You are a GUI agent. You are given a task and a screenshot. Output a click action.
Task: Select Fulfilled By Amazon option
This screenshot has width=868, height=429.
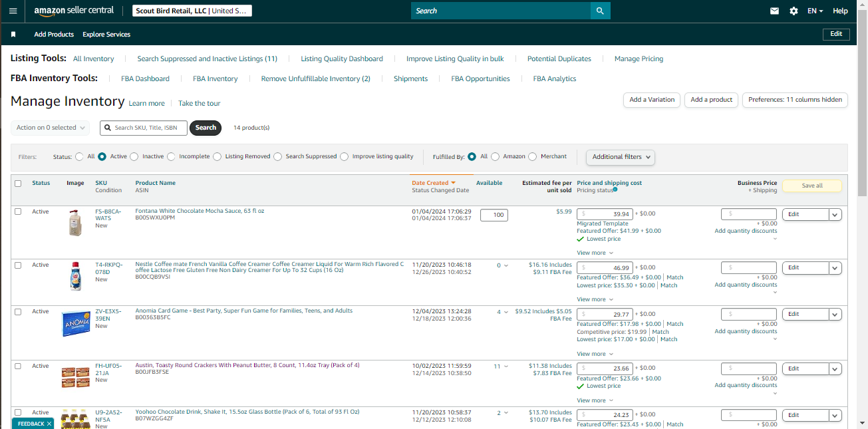point(494,157)
